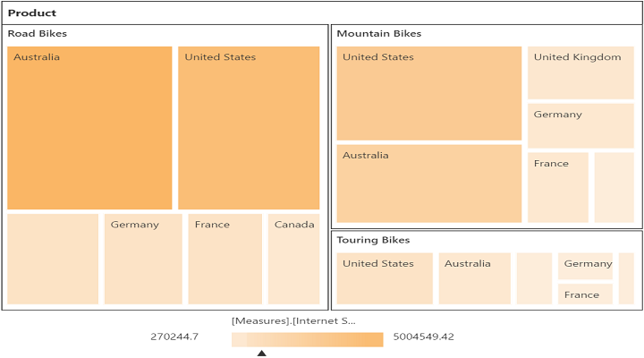Click the Road Bikes group header
644x358 pixels.
pyautogui.click(x=38, y=34)
